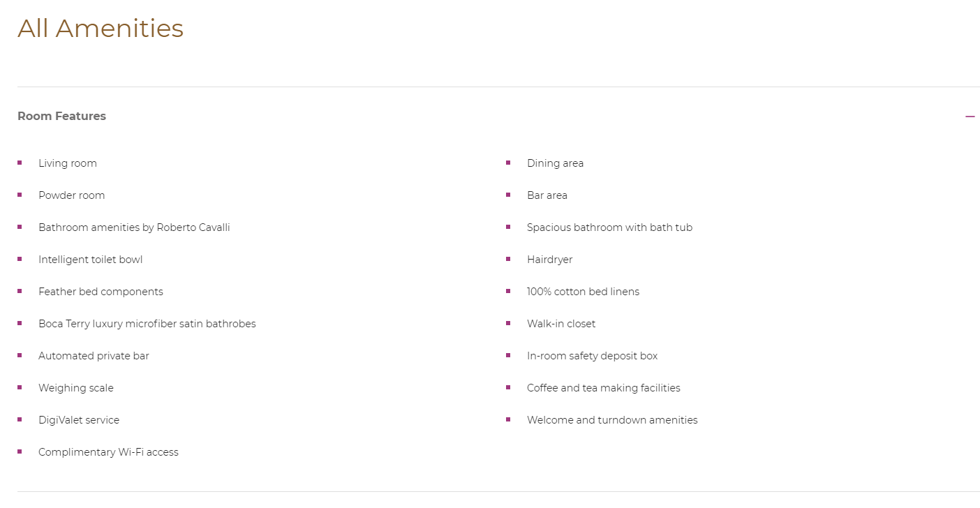Click the All Amenities heading

101,29
